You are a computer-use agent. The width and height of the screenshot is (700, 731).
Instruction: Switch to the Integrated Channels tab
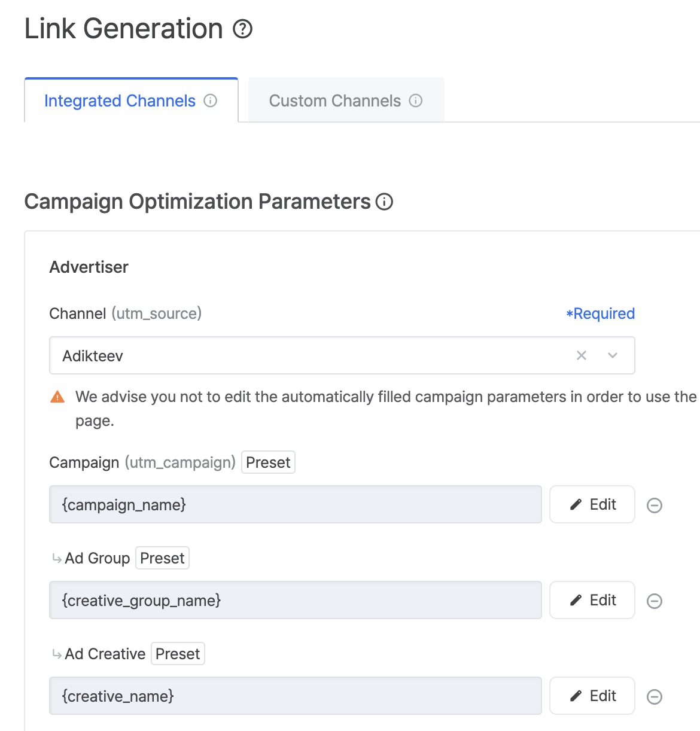click(120, 100)
